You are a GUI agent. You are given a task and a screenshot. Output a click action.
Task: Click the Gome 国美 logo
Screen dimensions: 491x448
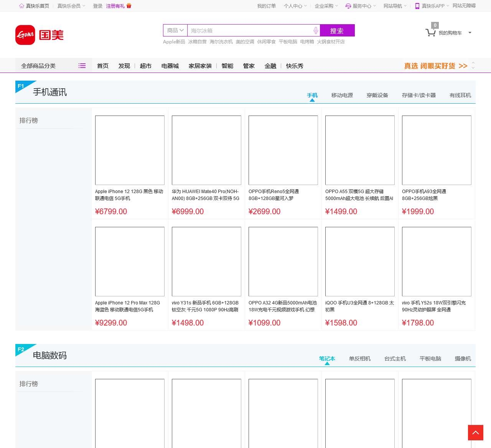(40, 35)
